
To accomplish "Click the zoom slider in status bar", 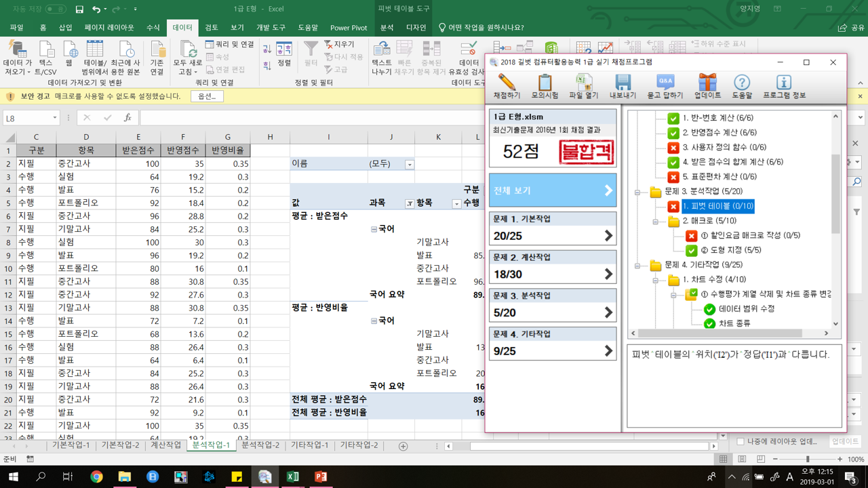I will (x=807, y=460).
